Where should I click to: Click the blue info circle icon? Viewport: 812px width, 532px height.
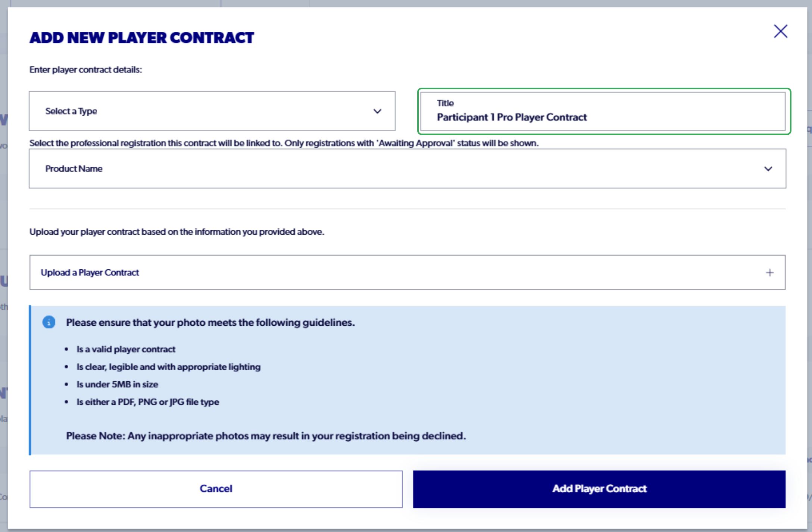[49, 322]
